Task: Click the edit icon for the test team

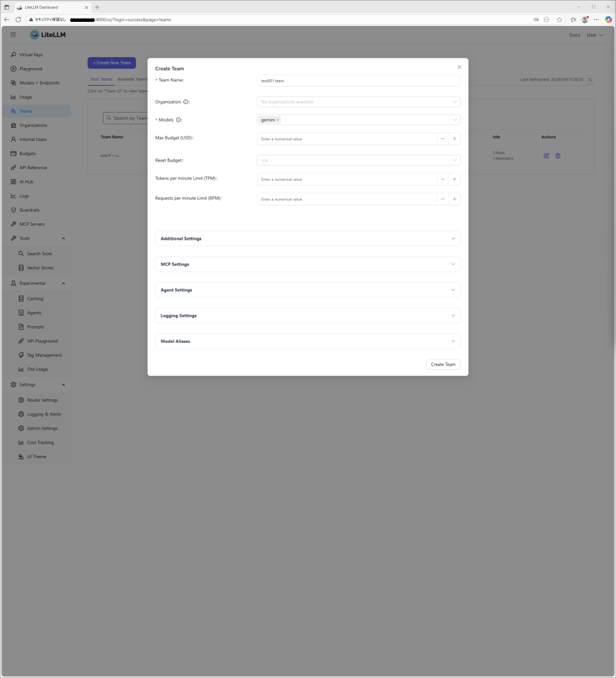Action: (x=546, y=156)
